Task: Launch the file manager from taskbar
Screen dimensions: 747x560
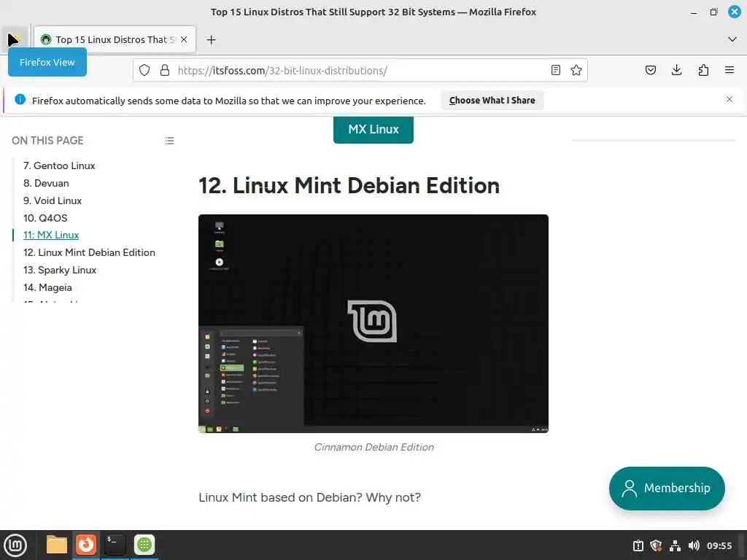Action: click(x=56, y=545)
